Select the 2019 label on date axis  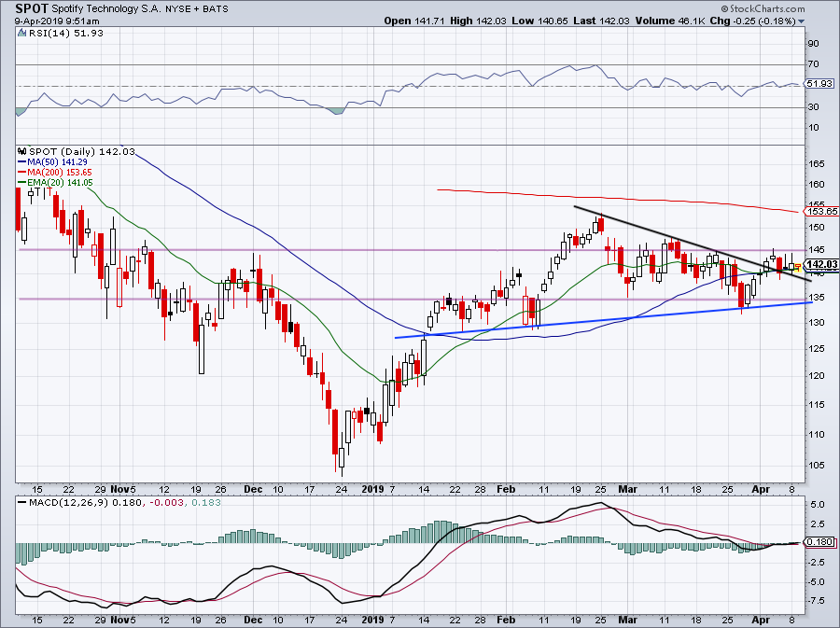(372, 489)
